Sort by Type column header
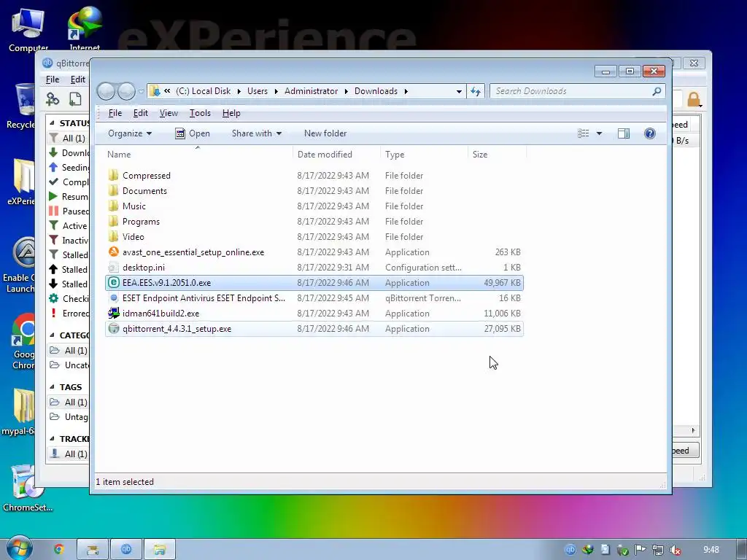Viewport: 747px width, 560px height. click(424, 155)
